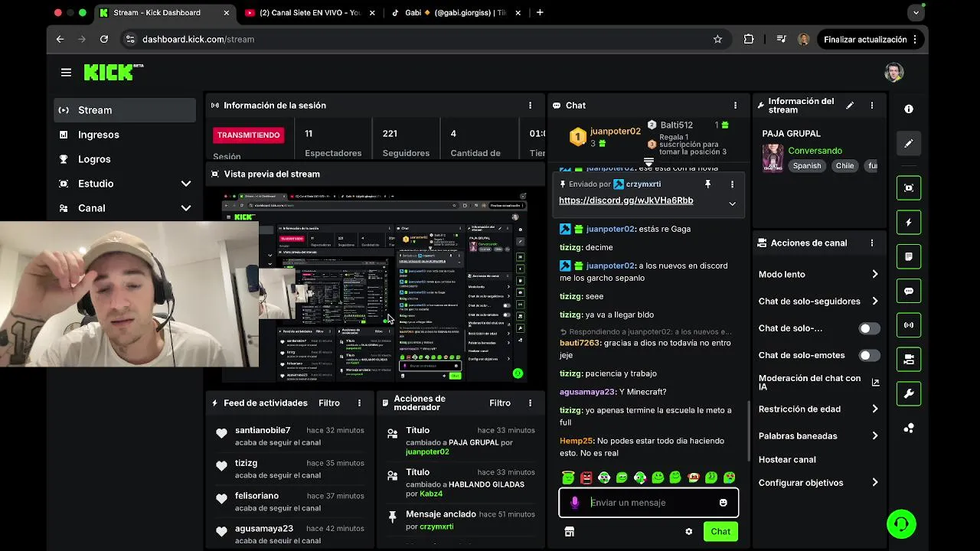Click the purple microphone icon in chat input
This screenshot has height=551, width=980.
point(574,503)
